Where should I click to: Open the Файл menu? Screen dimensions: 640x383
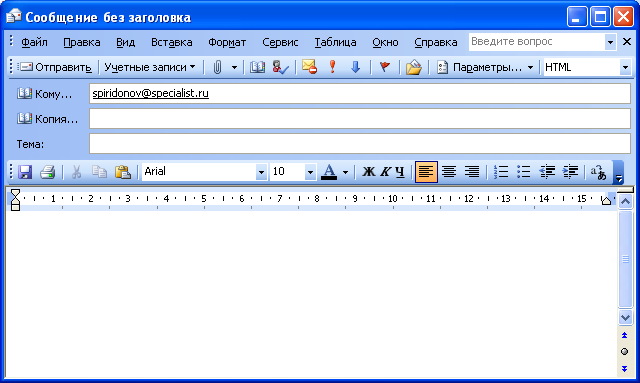coord(34,42)
